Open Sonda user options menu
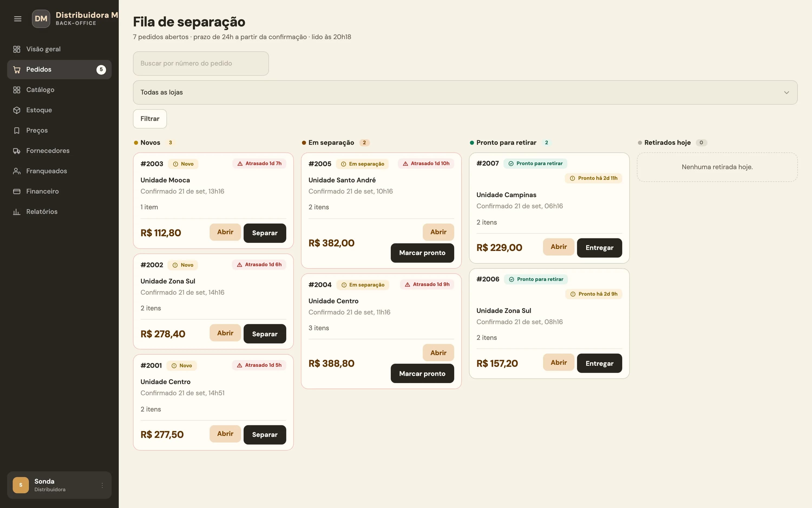 point(102,485)
